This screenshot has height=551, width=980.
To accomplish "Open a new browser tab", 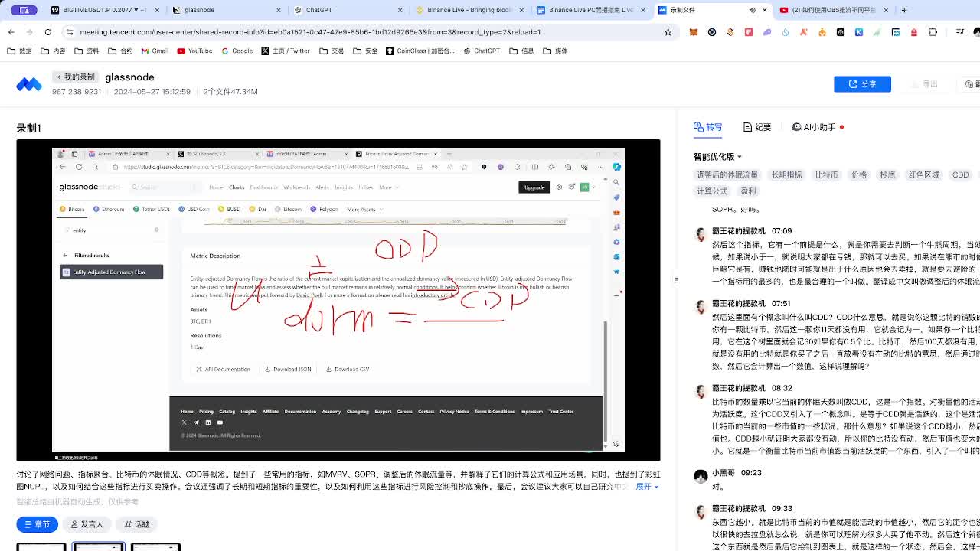I will pos(904,10).
